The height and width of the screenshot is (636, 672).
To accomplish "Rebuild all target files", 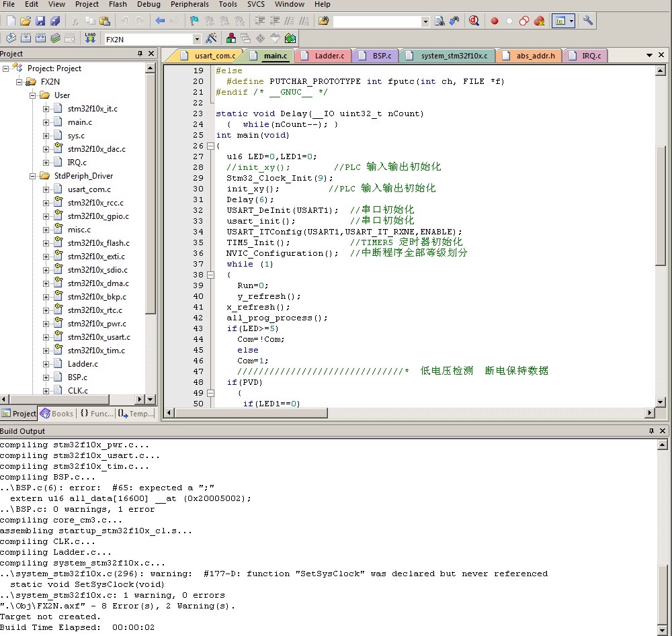I will pos(41,38).
